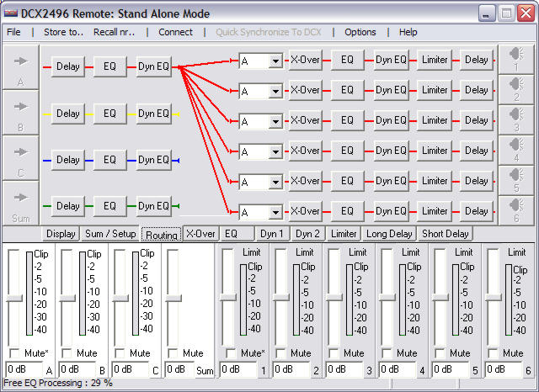Open source dropdown for output 4

pos(275,151)
